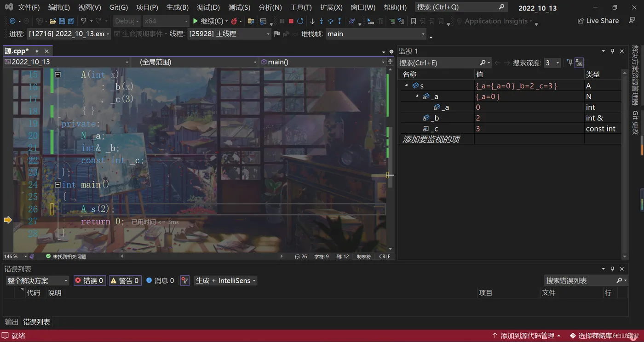This screenshot has height=342, width=644.
Task: Open the process dropdown showing 2022_10_13.exe
Action: point(69,34)
